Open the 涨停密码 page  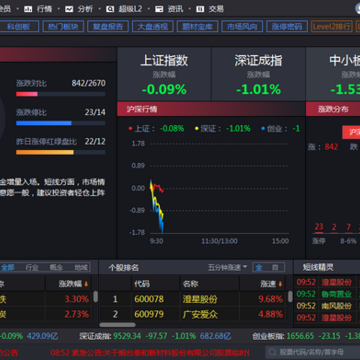click(x=287, y=26)
